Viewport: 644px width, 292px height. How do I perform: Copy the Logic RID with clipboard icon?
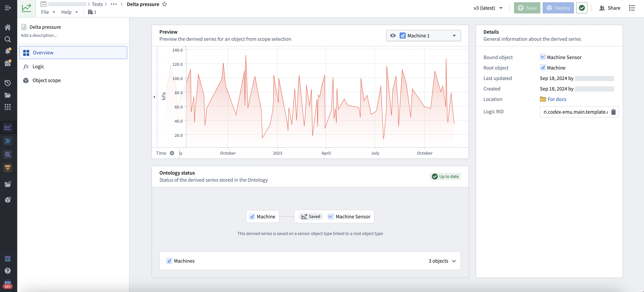(x=614, y=112)
